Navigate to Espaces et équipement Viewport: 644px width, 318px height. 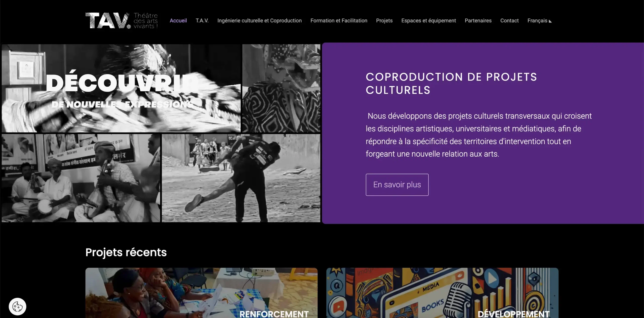click(428, 21)
